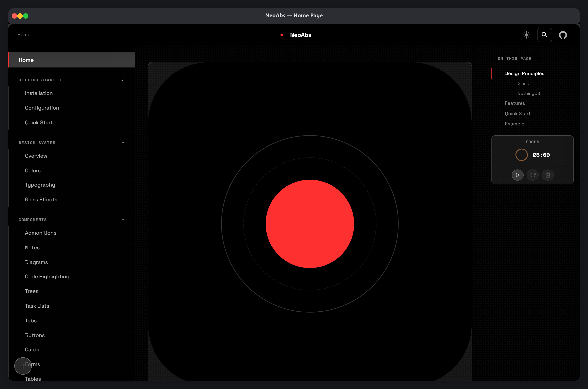Click the focus timer progress ring

(x=521, y=155)
